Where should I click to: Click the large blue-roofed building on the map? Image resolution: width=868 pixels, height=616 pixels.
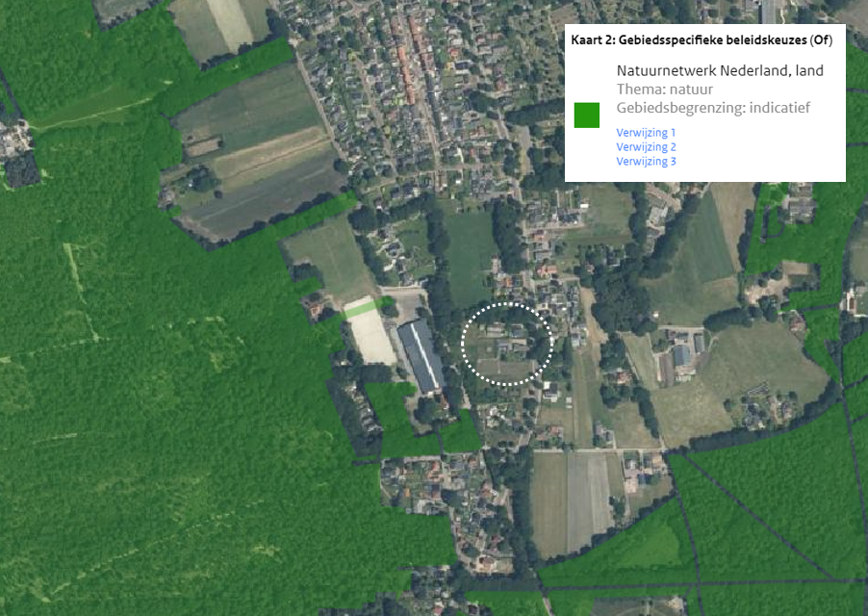pyautogui.click(x=421, y=355)
